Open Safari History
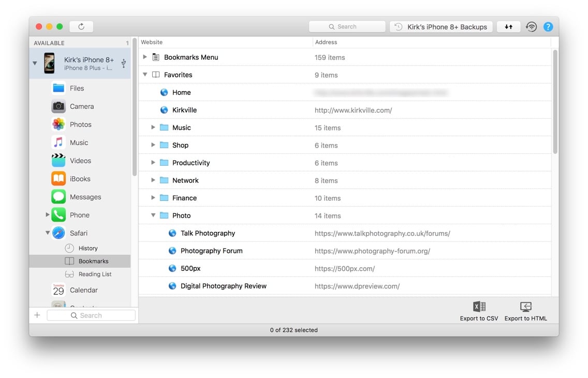 coord(88,248)
